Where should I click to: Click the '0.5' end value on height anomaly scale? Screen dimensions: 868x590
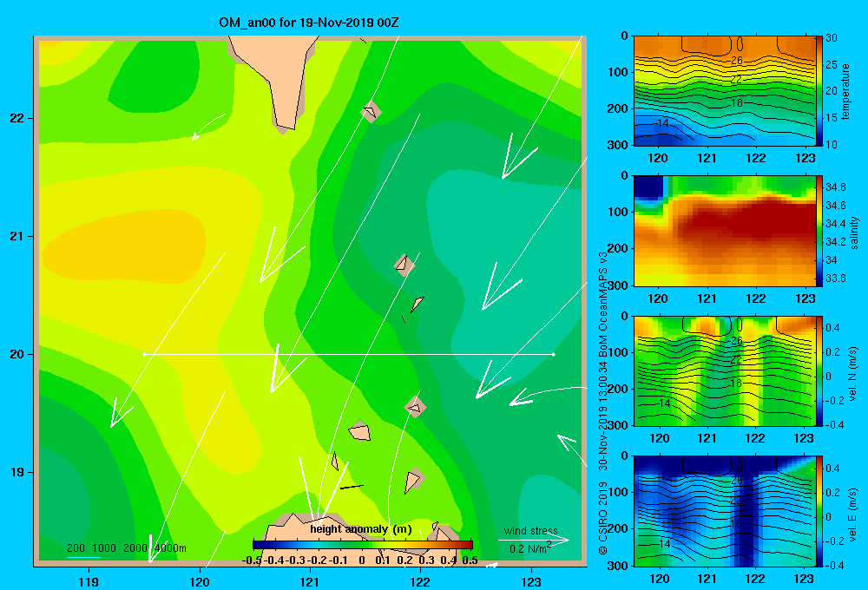(470, 560)
